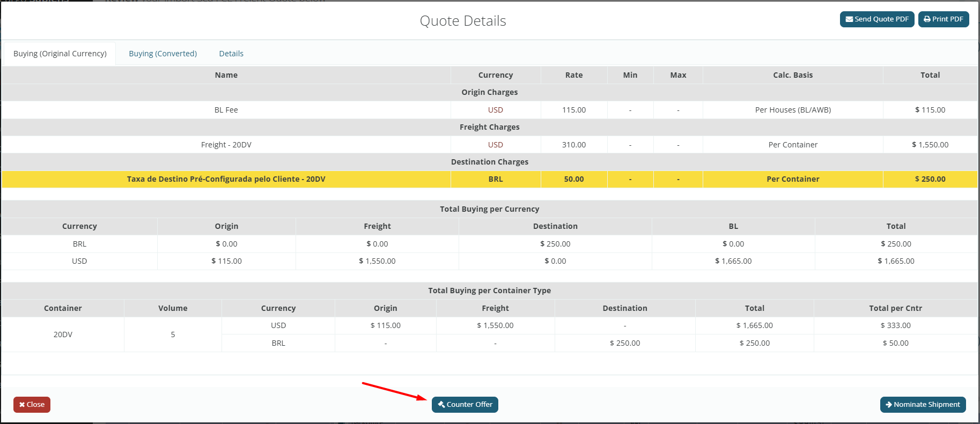The image size is (980, 424).
Task: Select the highlighted Taxa de Destino row name
Action: (x=226, y=179)
